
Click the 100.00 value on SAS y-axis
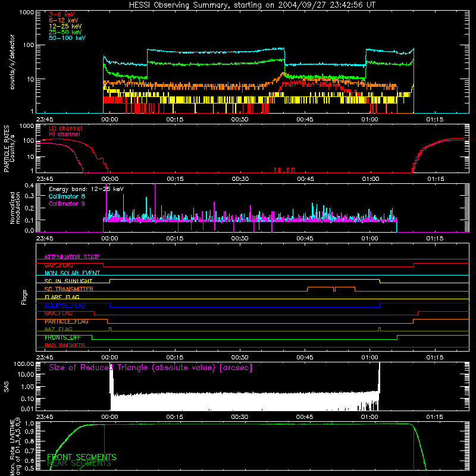(24, 364)
